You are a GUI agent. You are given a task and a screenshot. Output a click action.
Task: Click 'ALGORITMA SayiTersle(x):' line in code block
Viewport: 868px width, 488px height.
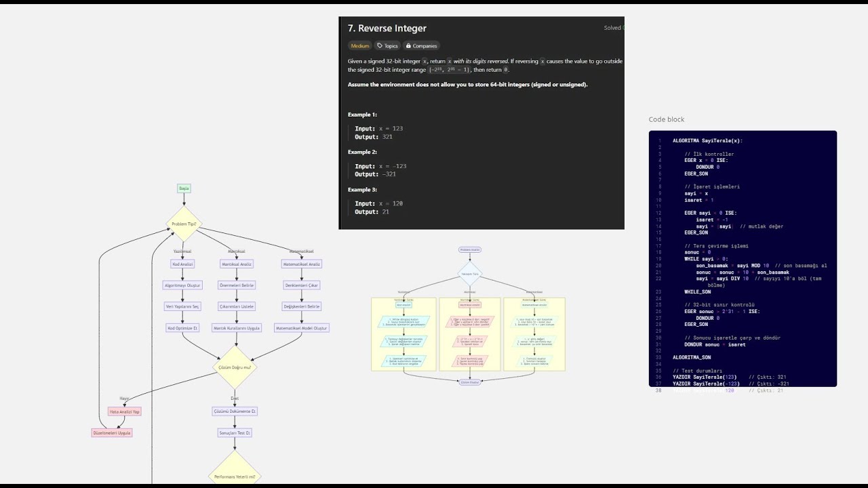coord(707,140)
